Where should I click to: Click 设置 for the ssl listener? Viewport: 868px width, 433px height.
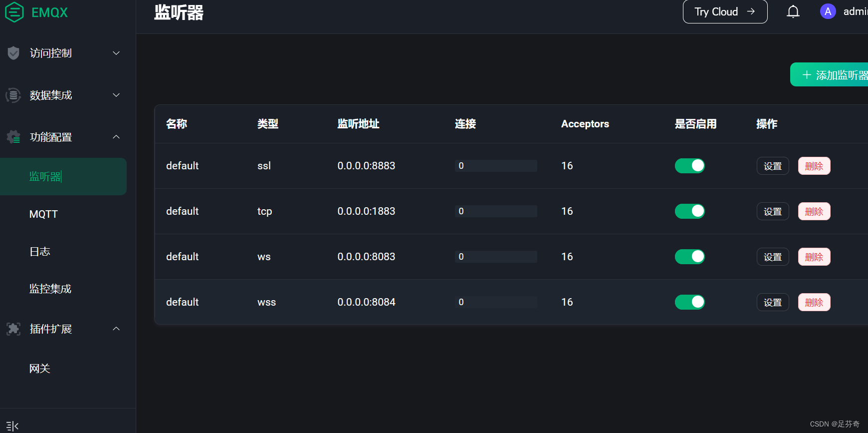[773, 166]
